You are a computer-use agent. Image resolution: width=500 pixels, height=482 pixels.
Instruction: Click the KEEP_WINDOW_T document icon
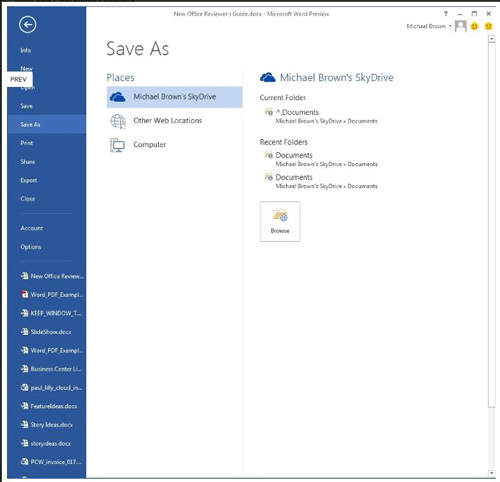24,313
